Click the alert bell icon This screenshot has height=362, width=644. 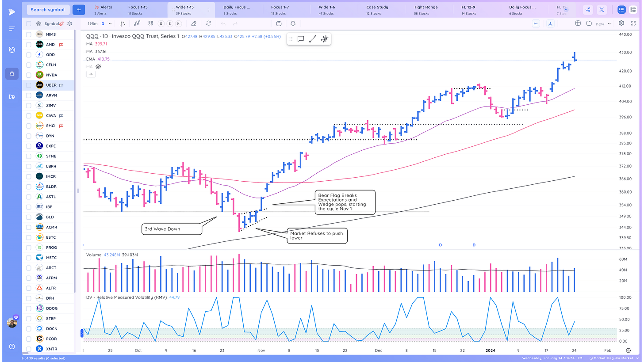point(293,23)
